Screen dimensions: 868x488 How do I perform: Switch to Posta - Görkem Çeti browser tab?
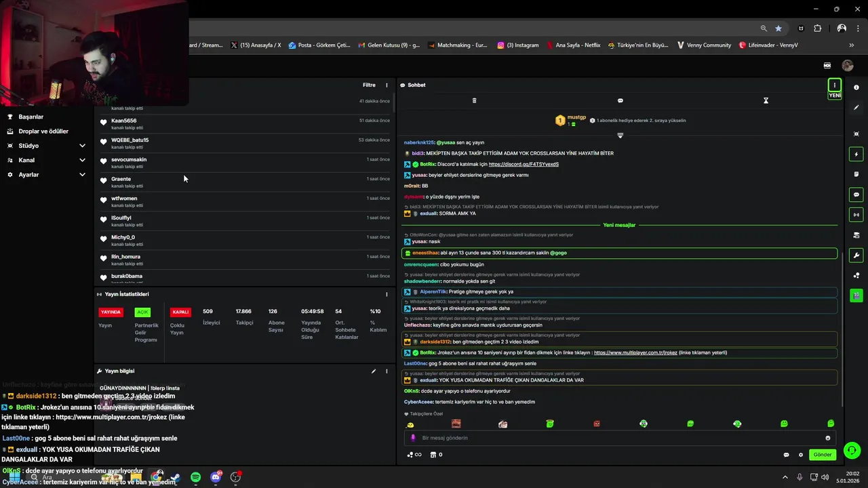pos(319,45)
